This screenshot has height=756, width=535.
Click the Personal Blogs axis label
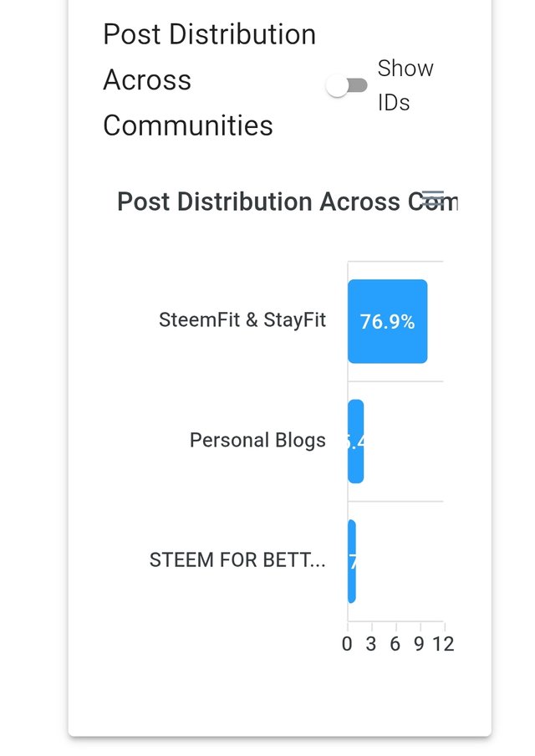coord(257,440)
